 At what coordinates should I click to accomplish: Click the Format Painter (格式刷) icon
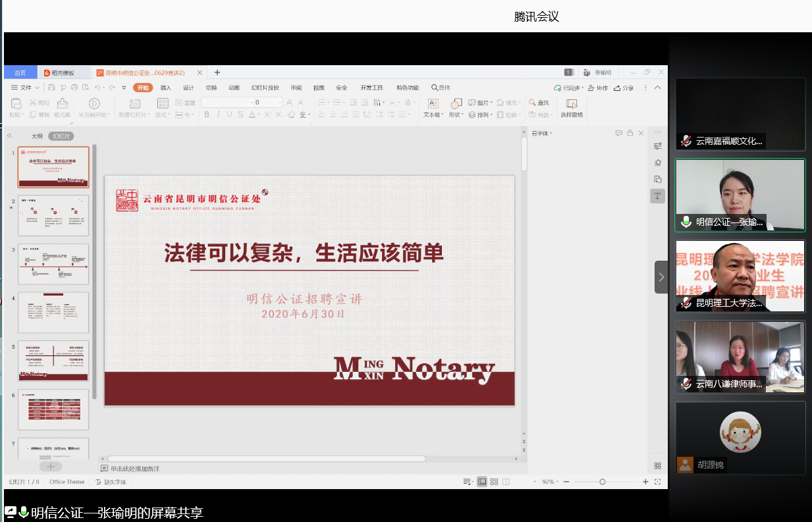[62, 103]
